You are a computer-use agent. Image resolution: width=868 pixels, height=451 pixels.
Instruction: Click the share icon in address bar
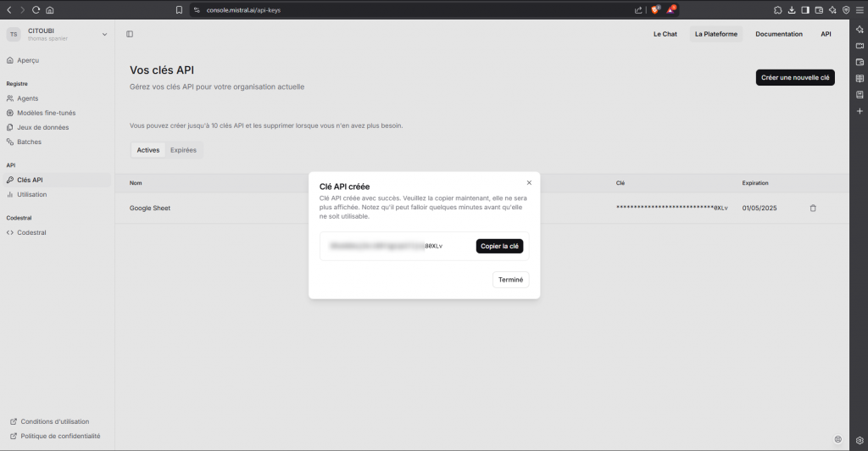pos(638,10)
